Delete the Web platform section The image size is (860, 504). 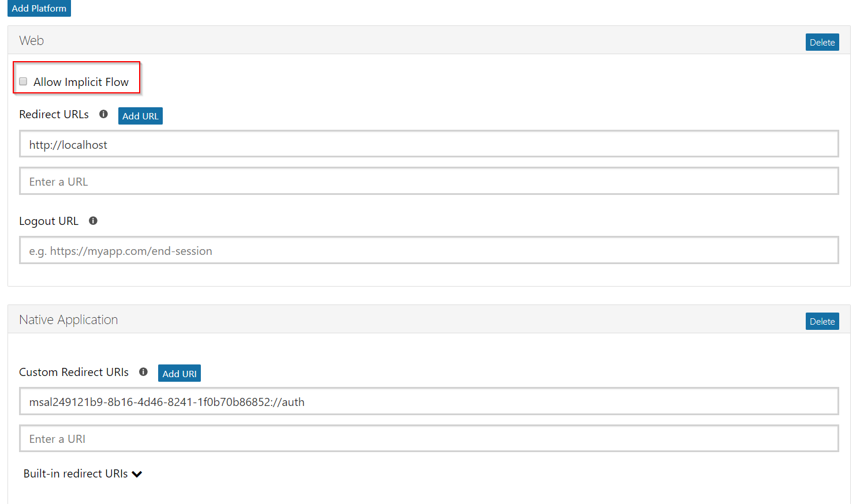822,42
